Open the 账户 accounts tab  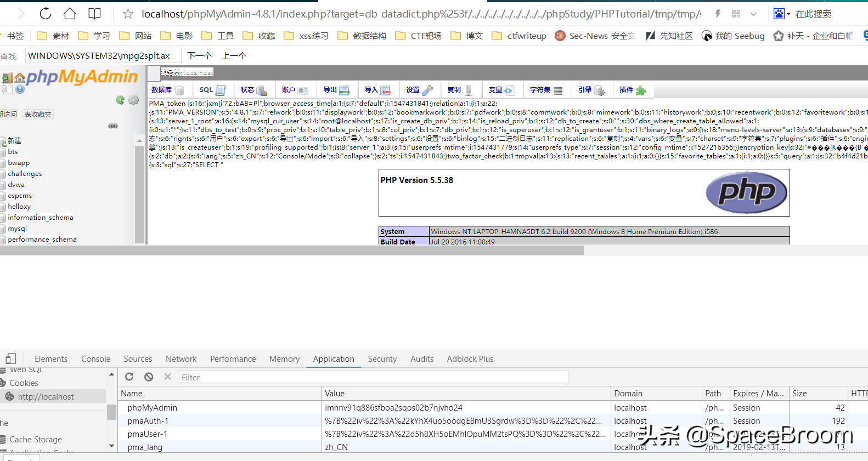(295, 90)
